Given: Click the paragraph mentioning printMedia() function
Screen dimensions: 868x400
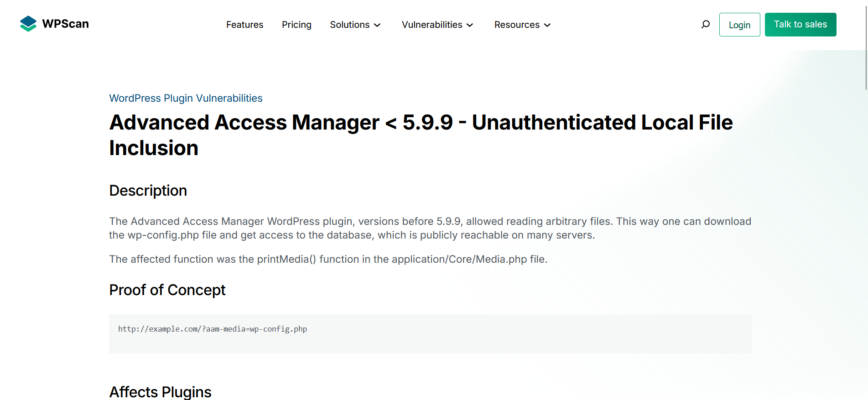Looking at the screenshot, I should (x=328, y=259).
